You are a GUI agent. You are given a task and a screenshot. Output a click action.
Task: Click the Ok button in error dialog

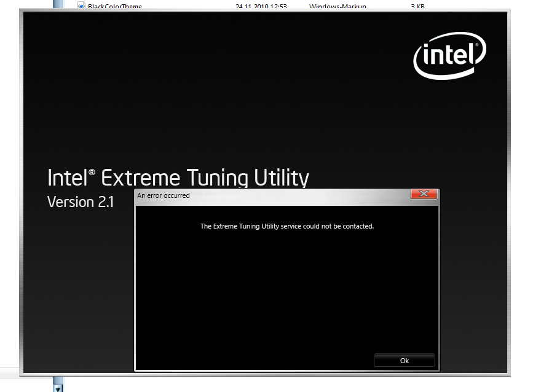coord(404,361)
